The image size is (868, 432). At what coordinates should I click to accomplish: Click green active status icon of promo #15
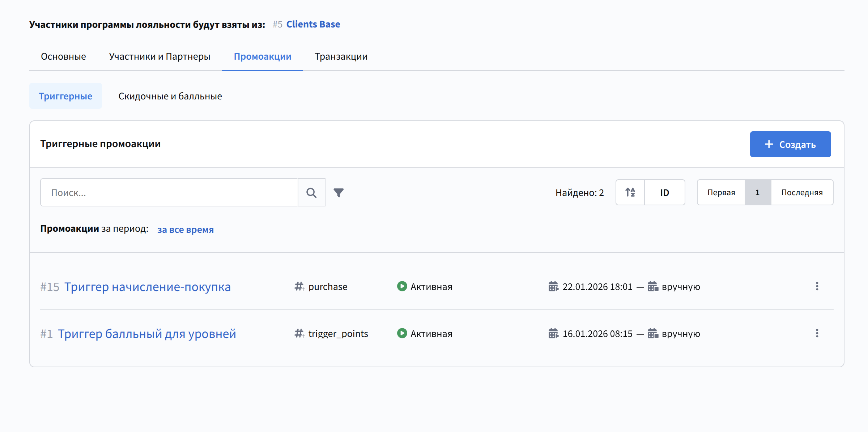click(402, 286)
